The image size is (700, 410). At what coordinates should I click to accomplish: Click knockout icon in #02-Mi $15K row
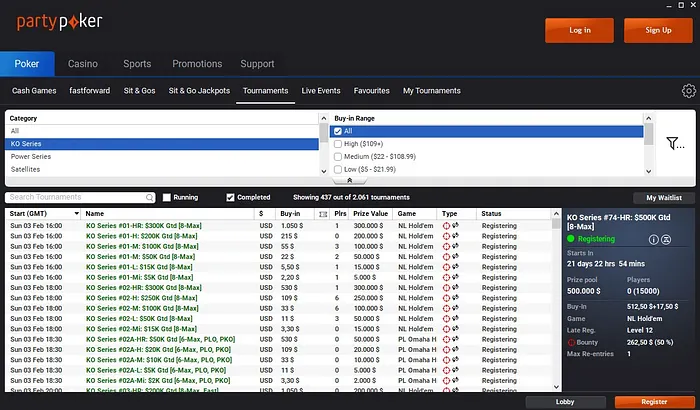446,329
